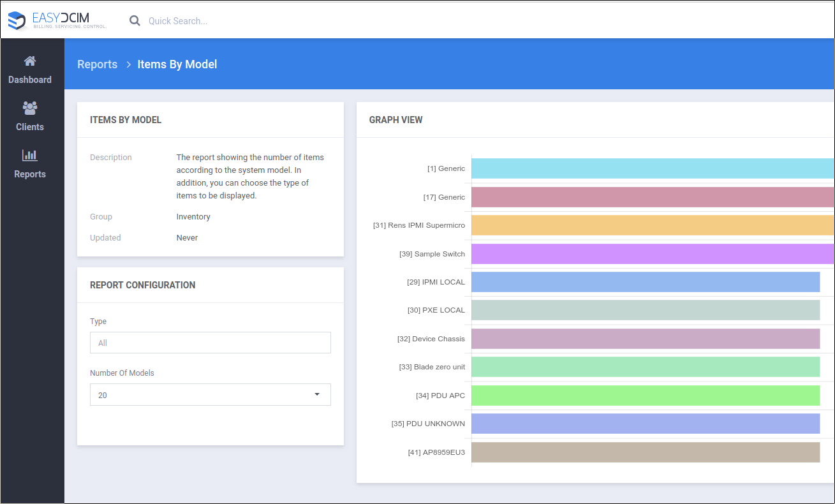Viewport: 835px width, 504px height.
Task: Click the 'Description' field label
Action: click(x=111, y=158)
